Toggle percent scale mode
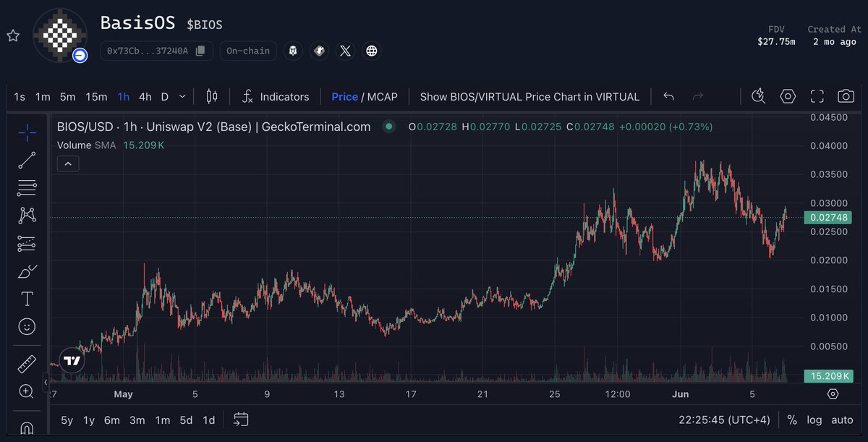The image size is (868, 442). click(792, 420)
